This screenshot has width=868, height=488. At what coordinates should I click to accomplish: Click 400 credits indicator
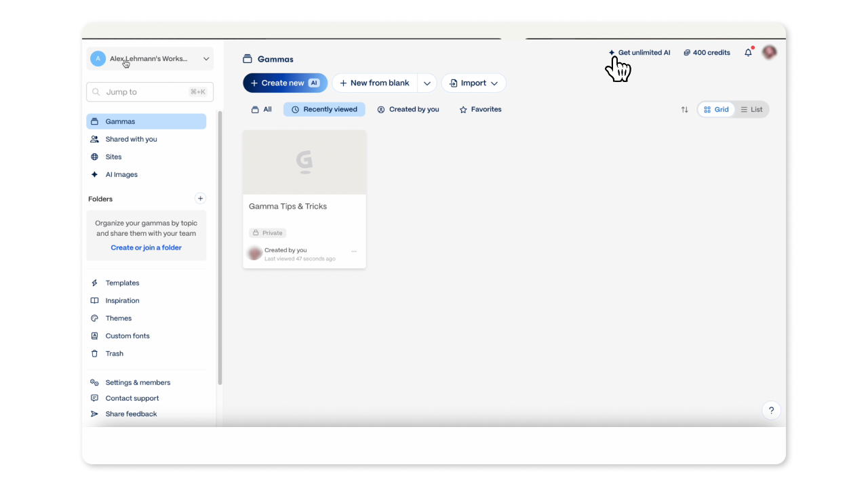(x=707, y=52)
